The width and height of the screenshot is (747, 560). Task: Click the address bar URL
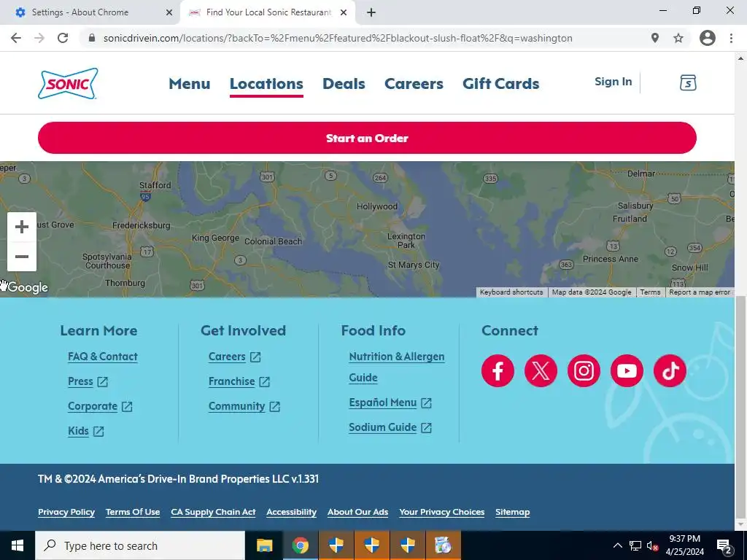click(338, 38)
